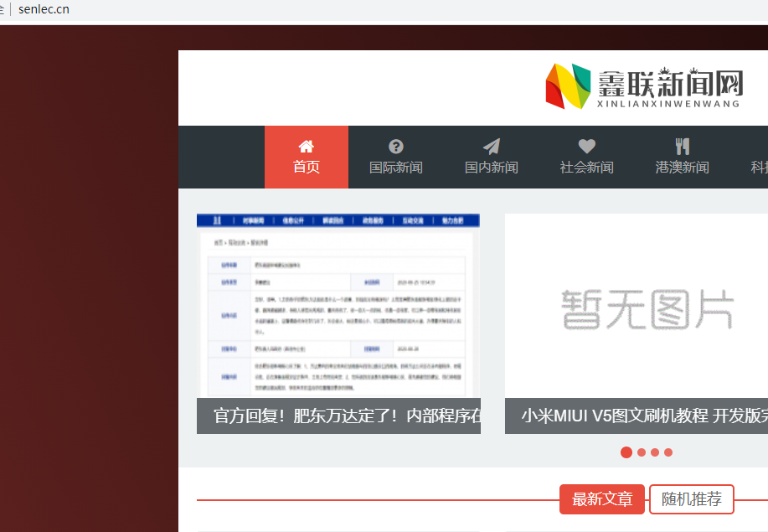
Task: Click the fork and knife icon above 港澳新闻
Action: 682,146
